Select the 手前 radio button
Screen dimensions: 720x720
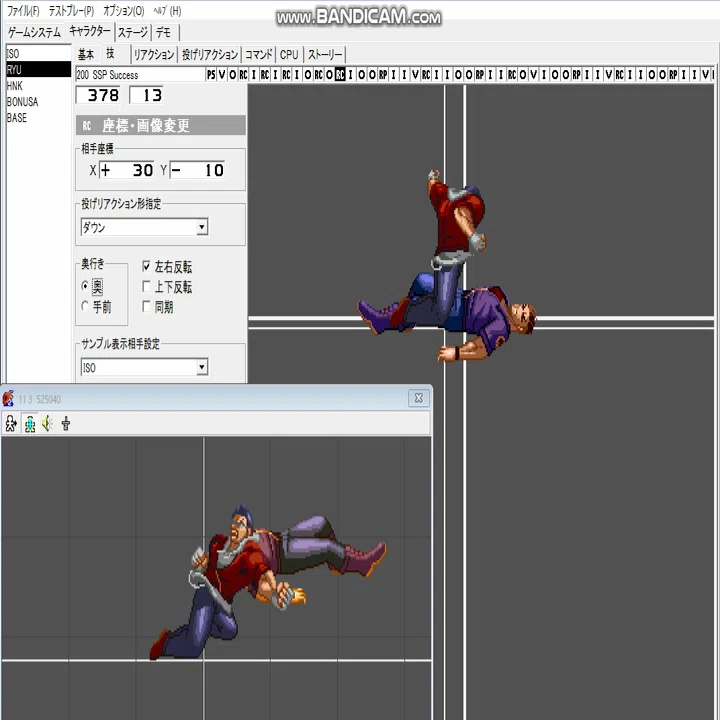(x=85, y=306)
